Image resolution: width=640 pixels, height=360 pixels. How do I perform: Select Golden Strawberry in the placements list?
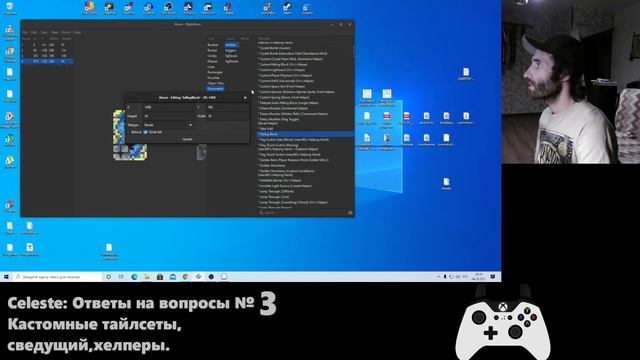click(x=272, y=165)
